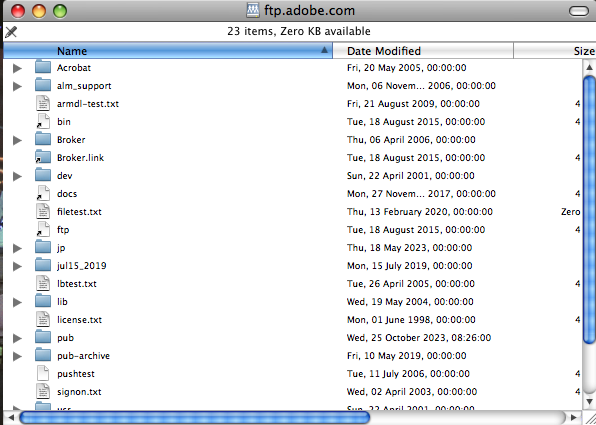Zoom the window with the green button

pyautogui.click(x=60, y=11)
